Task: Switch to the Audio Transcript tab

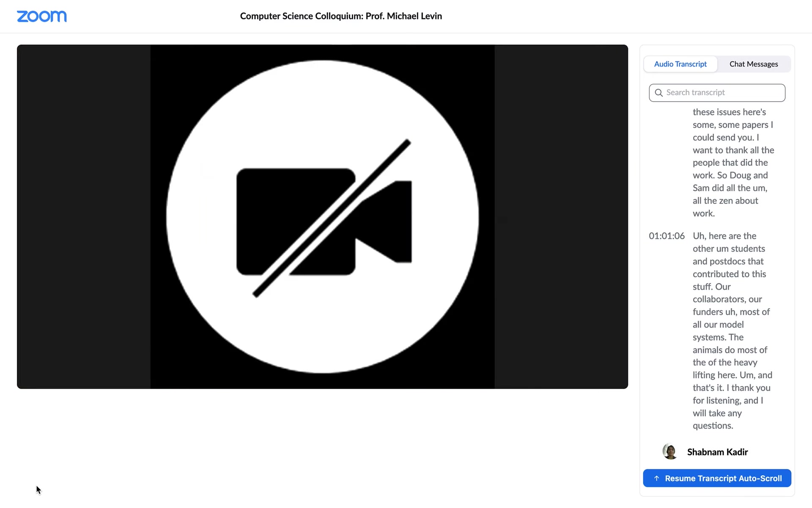Action: [x=680, y=64]
